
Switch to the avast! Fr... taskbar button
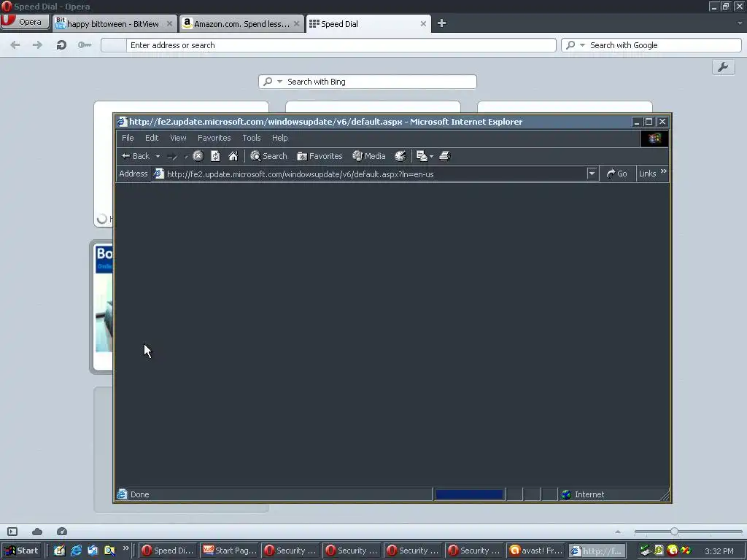(x=535, y=551)
